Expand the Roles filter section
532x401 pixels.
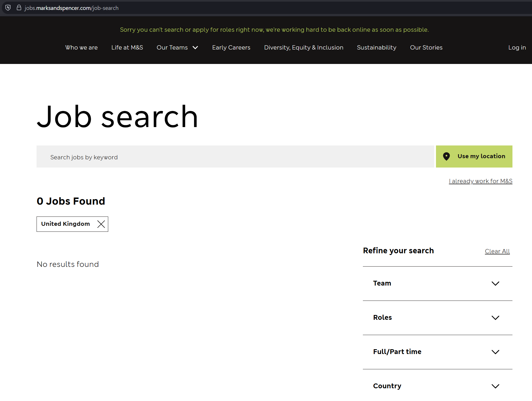(x=495, y=318)
